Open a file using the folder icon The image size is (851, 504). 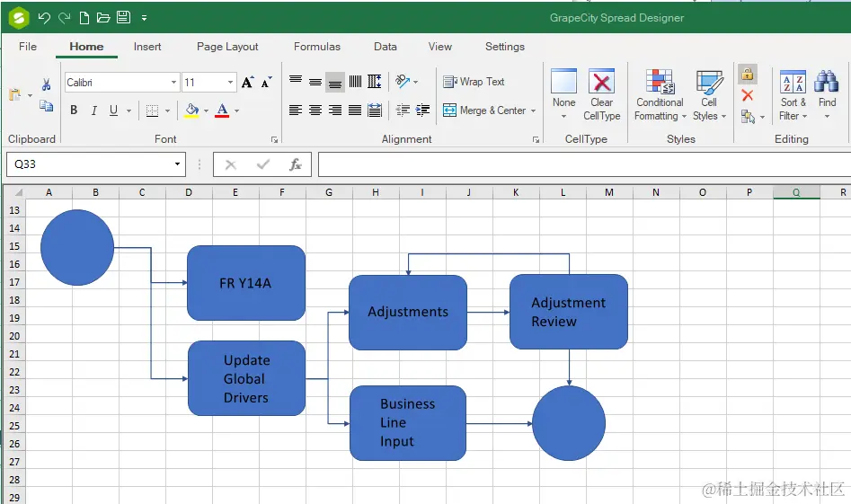click(103, 18)
